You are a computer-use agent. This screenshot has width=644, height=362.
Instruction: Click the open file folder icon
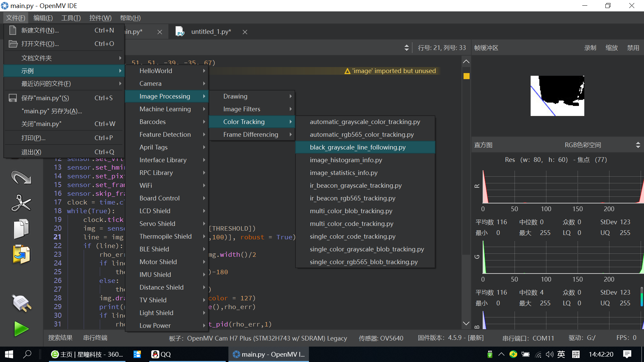13,44
